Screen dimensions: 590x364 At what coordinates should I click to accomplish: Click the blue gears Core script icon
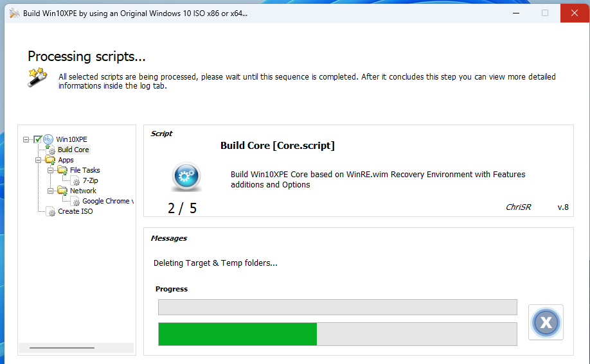coord(186,177)
